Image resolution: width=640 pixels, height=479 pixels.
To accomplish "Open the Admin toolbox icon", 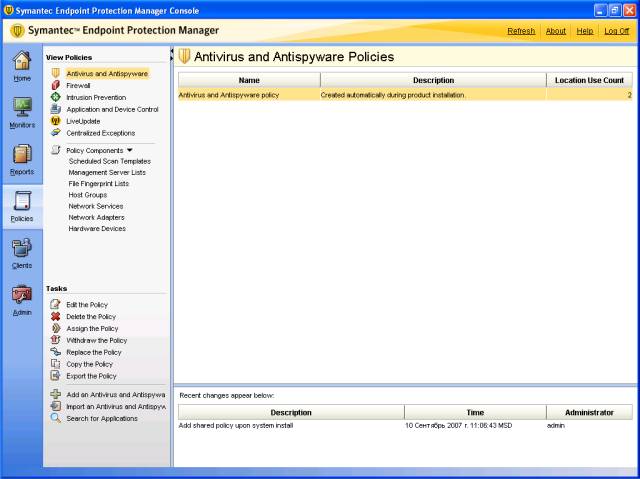I will pyautogui.click(x=22, y=295).
